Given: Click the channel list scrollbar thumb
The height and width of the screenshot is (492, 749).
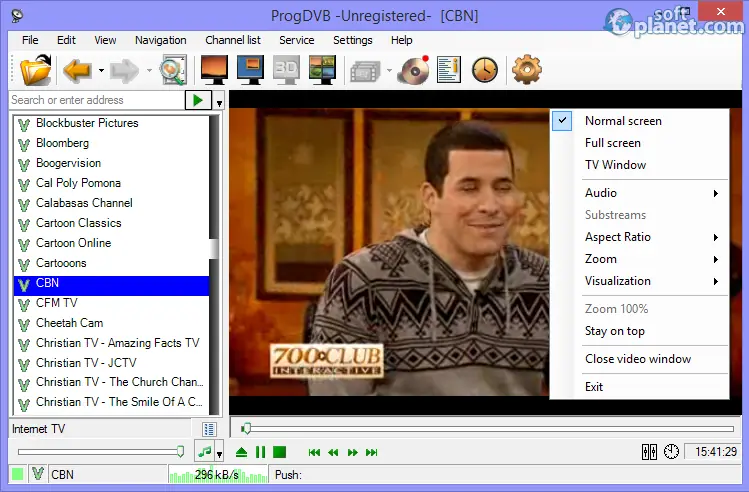Looking at the screenshot, I should 214,249.
